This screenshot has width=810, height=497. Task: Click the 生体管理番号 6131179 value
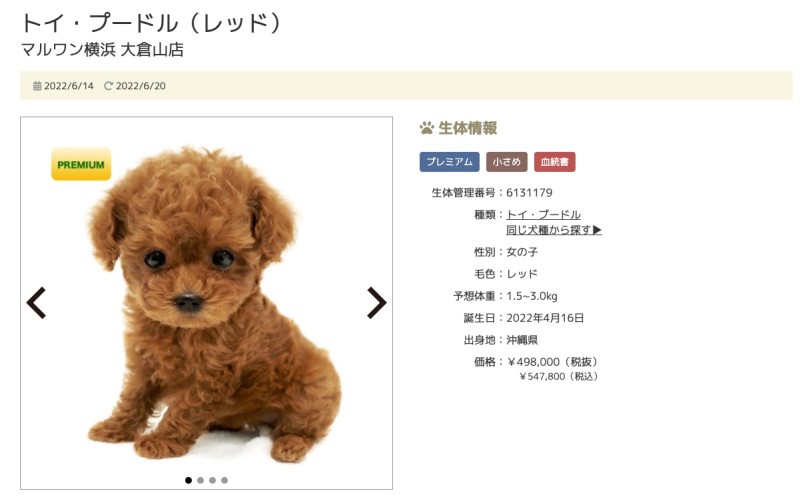point(529,193)
